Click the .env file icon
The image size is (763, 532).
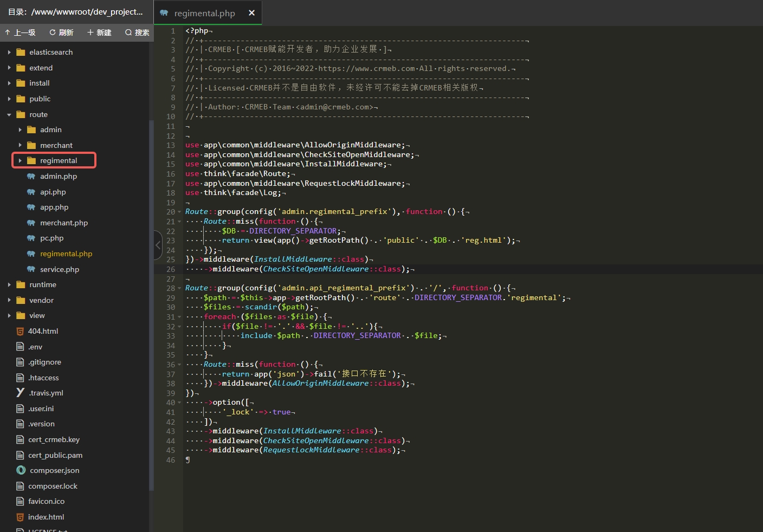(x=21, y=347)
